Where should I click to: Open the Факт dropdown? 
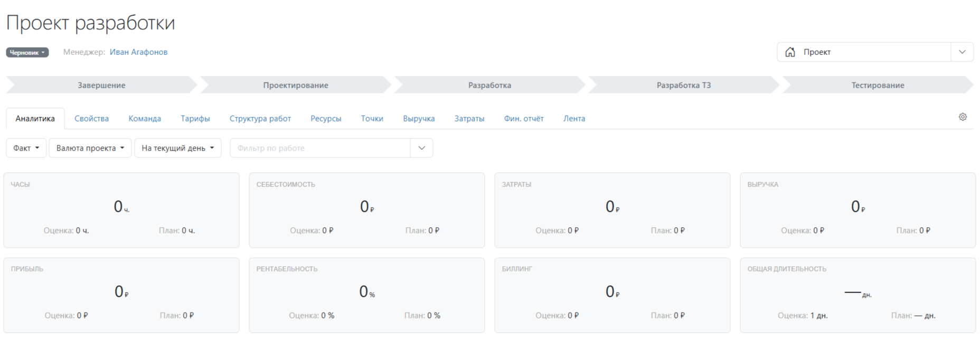pos(26,148)
